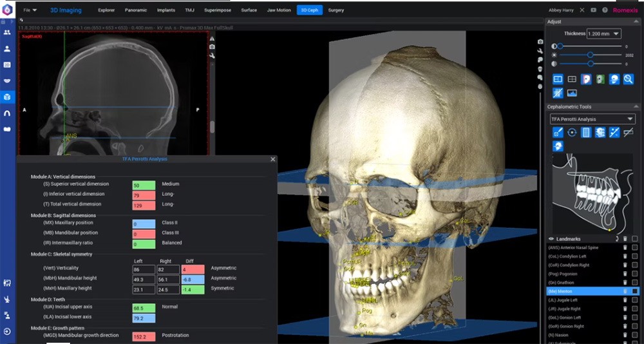Open the File dropdown menu

30,10
